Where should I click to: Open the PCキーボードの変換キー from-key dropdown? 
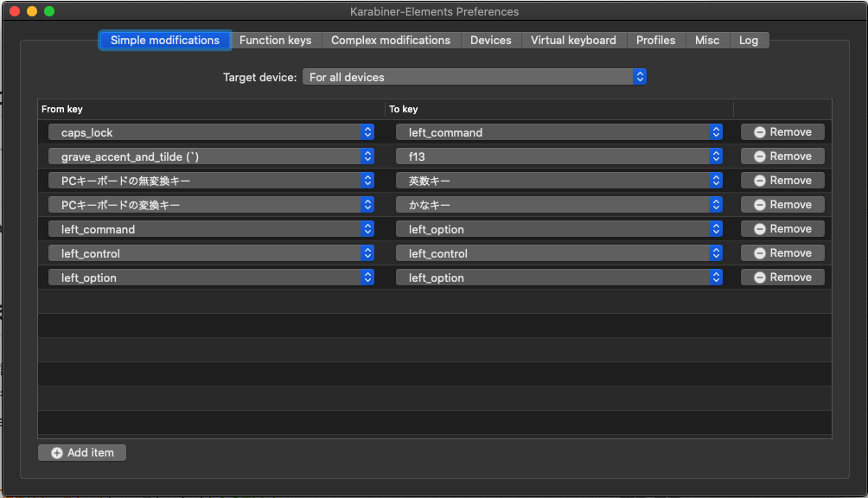(211, 205)
